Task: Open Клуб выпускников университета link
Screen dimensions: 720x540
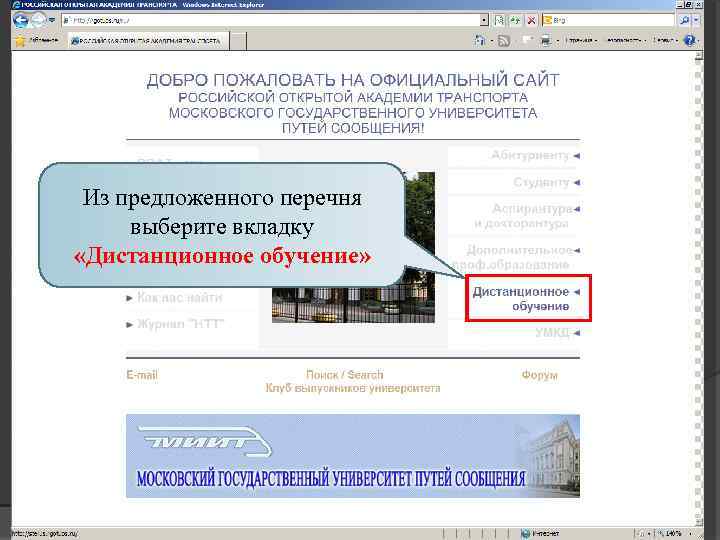Action: [x=353, y=388]
